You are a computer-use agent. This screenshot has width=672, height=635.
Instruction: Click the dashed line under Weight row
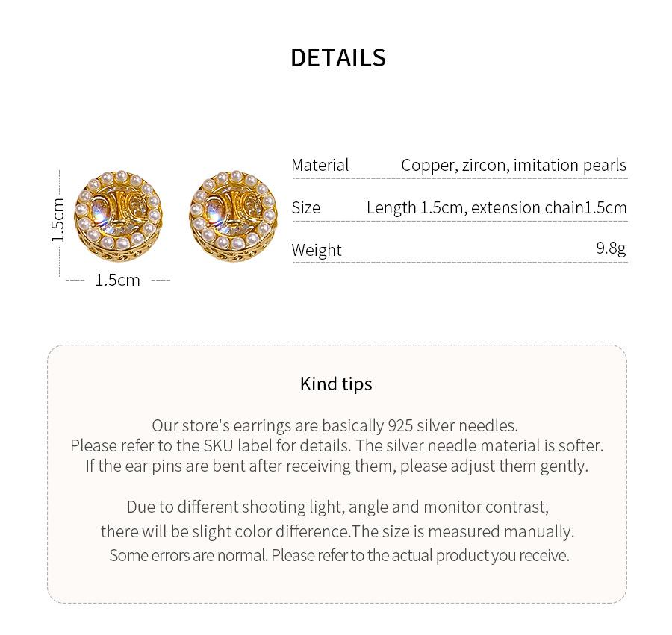tap(460, 262)
